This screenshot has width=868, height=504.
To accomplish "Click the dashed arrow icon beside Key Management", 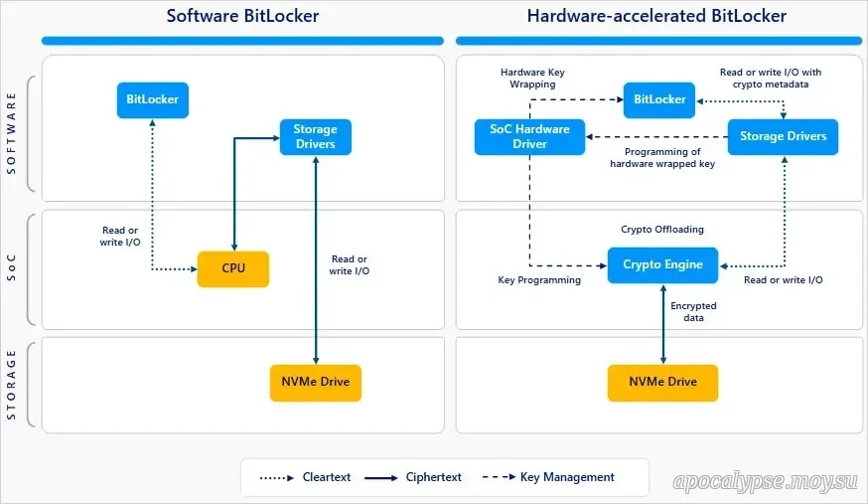I will pos(499,477).
